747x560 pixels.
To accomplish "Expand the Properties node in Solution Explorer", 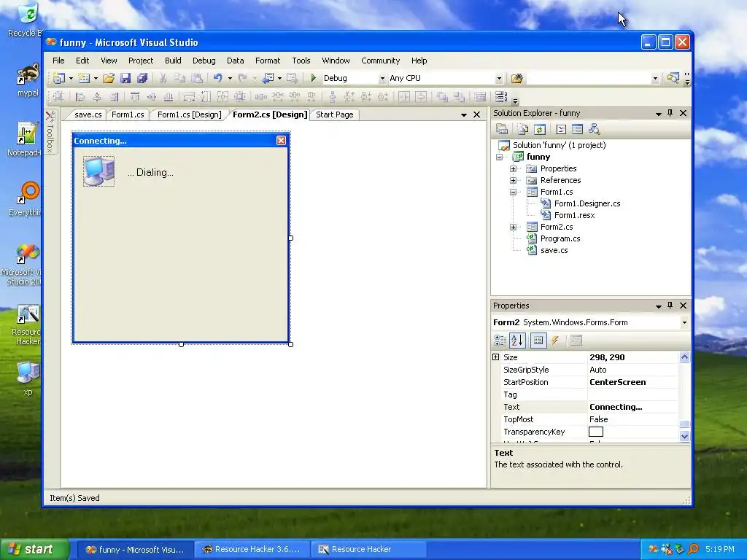I will (513, 168).
